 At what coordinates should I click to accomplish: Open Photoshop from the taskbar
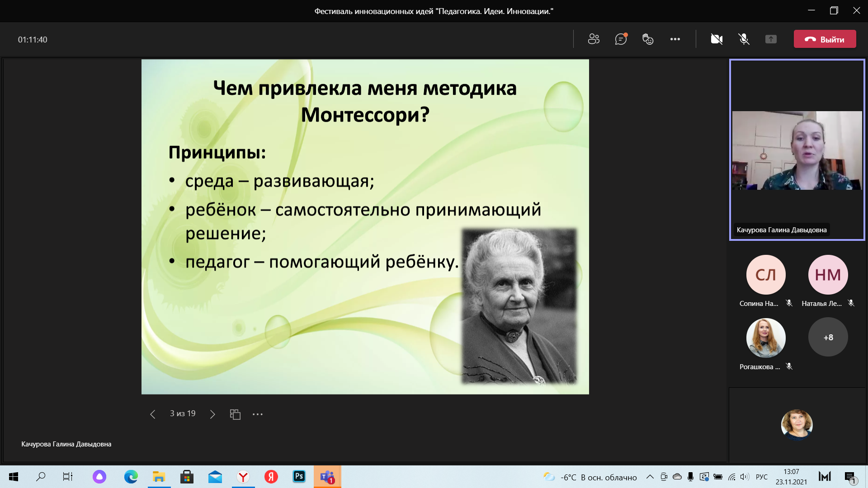tap(299, 476)
